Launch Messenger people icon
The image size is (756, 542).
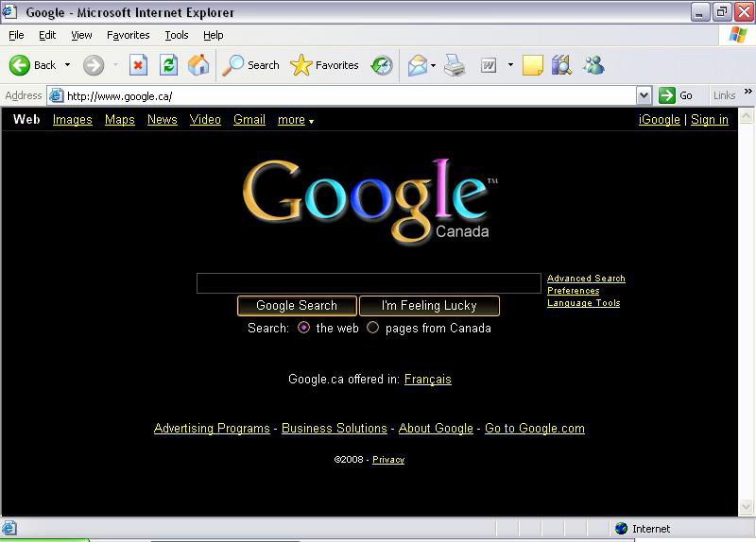pos(593,65)
